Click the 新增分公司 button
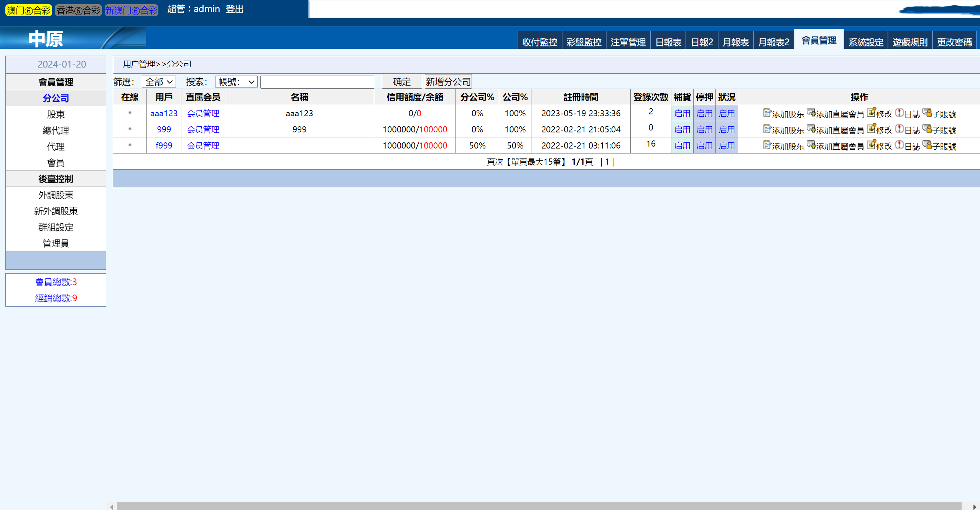Viewport: 980px width, 510px height. pos(448,82)
